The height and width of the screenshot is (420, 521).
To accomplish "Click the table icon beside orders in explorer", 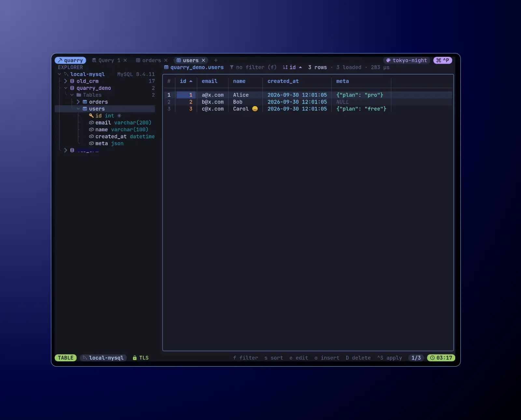I will pos(85,102).
